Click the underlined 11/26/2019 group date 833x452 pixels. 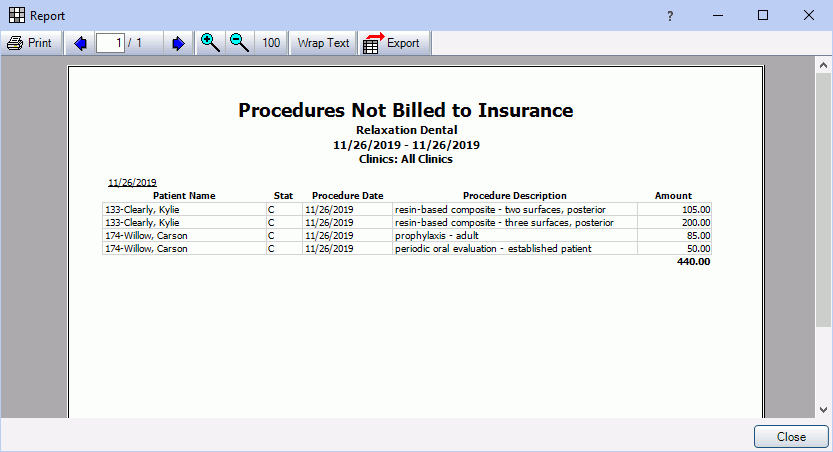point(132,183)
